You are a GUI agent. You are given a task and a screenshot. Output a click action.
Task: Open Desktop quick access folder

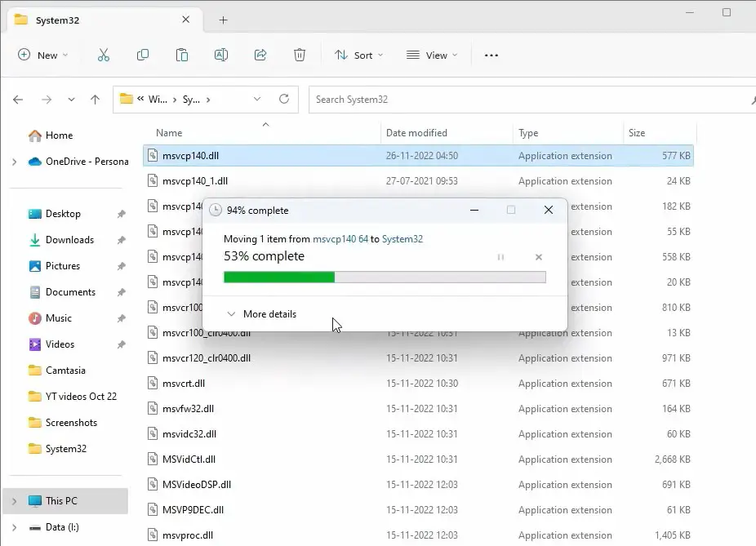click(x=54, y=214)
